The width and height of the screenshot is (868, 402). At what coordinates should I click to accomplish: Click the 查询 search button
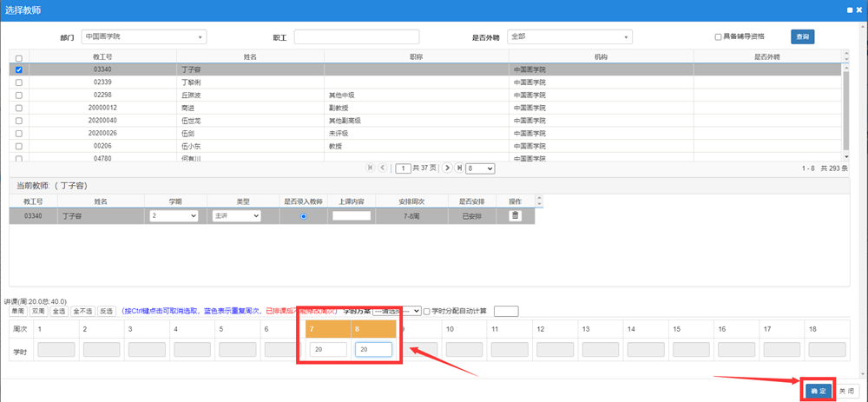(x=803, y=37)
